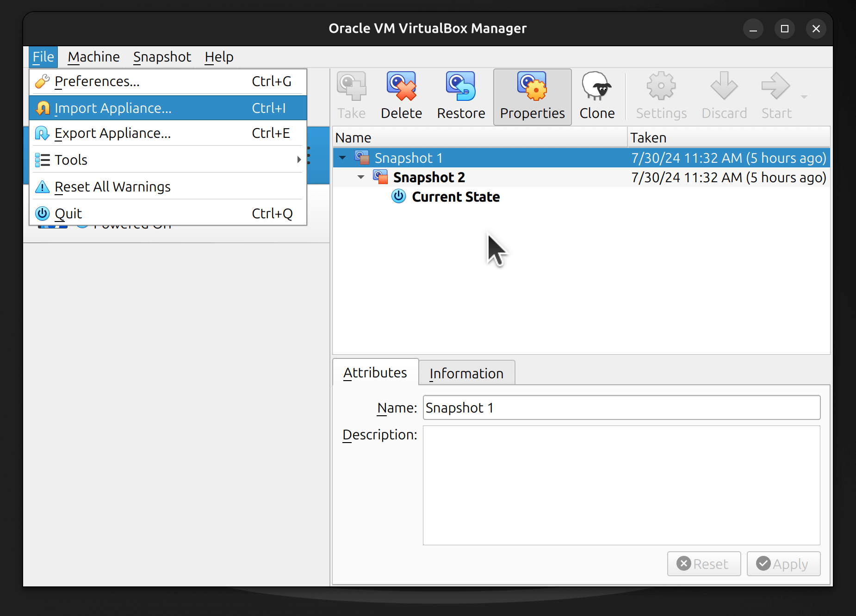This screenshot has width=856, height=616.
Task: Open the Settings toolbar icon
Action: click(x=661, y=95)
